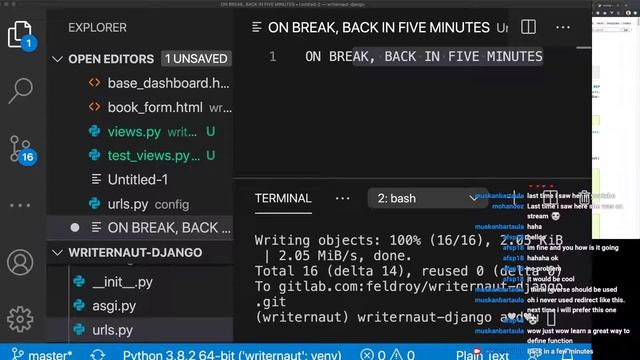Viewport: 640px width, 360px height.
Task: Split the editor to the right
Action: click(x=528, y=27)
